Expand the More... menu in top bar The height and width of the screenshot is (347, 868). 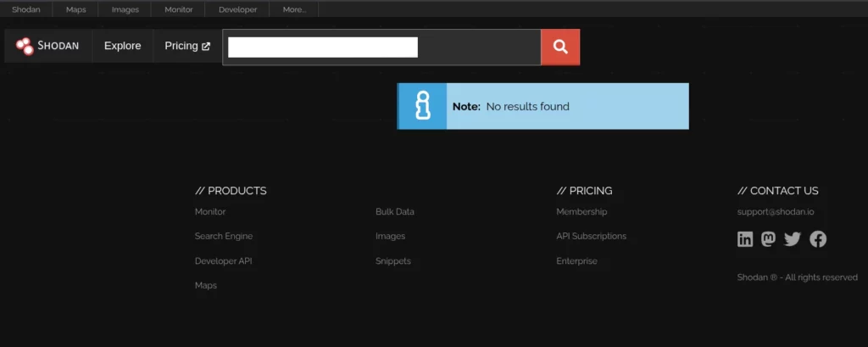pyautogui.click(x=294, y=9)
